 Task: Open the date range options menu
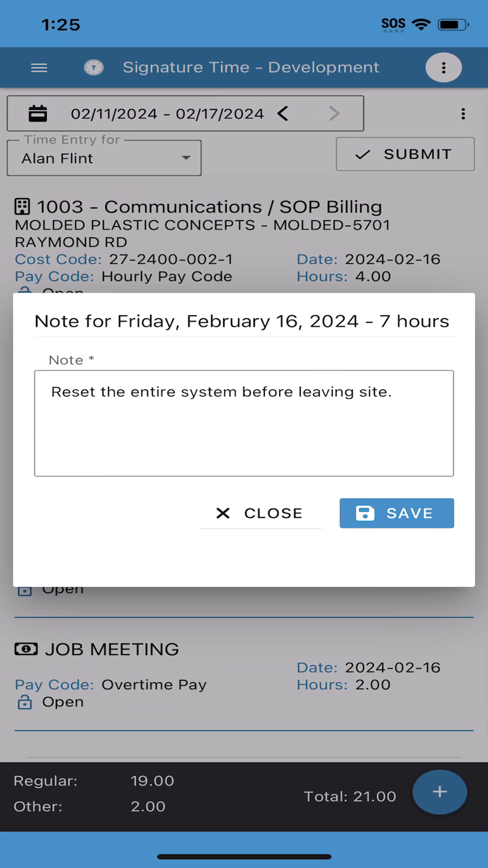pyautogui.click(x=463, y=114)
